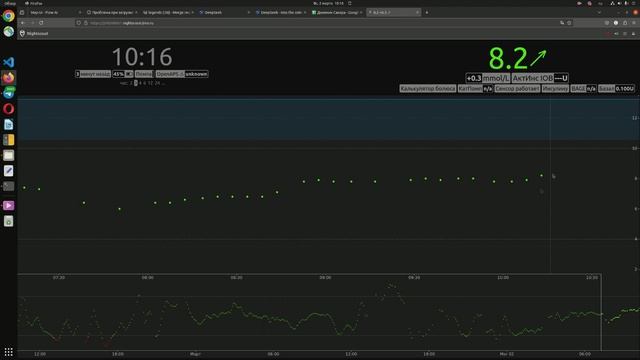Select the 24 hour chart range

tap(158, 83)
